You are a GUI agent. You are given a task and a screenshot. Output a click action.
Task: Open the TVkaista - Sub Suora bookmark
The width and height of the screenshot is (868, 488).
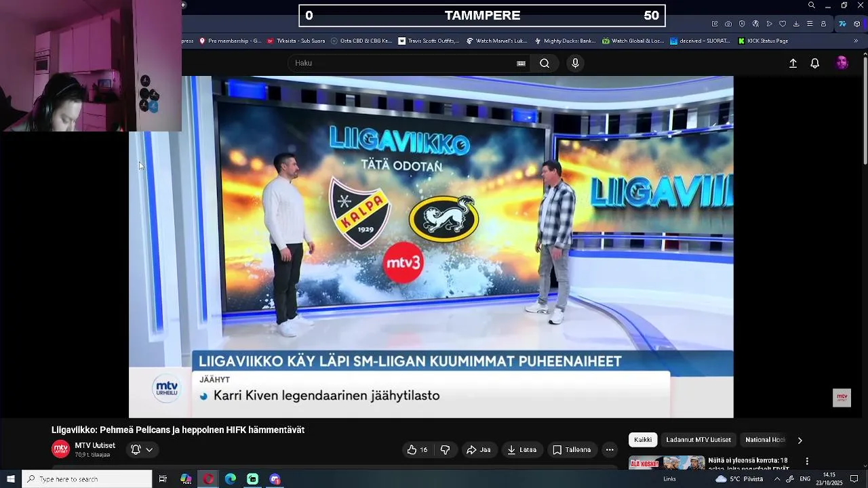296,41
